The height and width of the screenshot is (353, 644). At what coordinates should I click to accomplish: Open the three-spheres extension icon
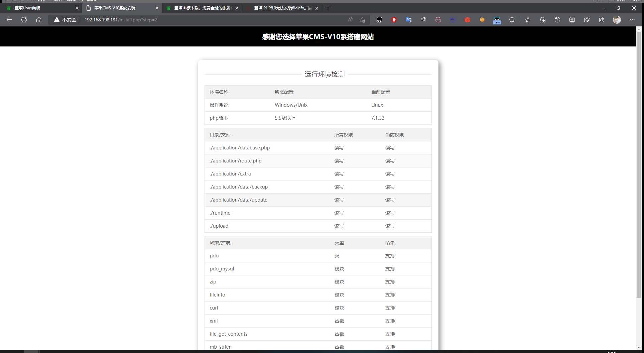(423, 20)
